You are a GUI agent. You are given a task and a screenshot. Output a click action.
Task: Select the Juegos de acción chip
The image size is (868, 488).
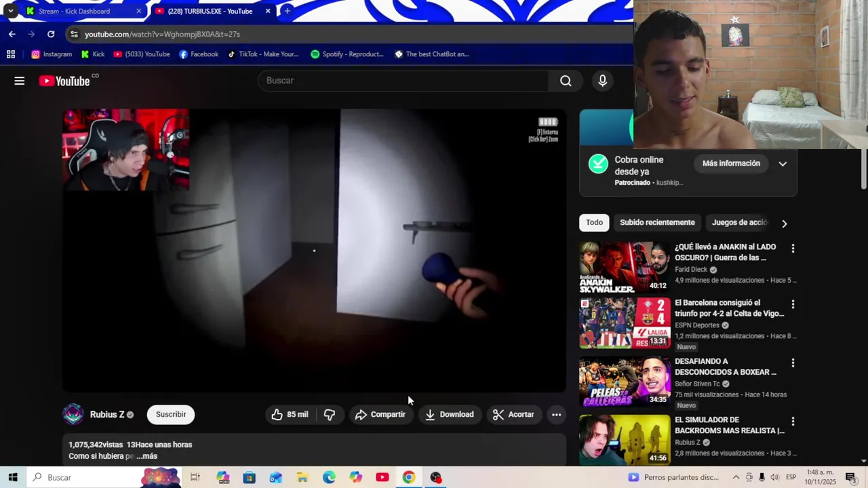point(739,222)
